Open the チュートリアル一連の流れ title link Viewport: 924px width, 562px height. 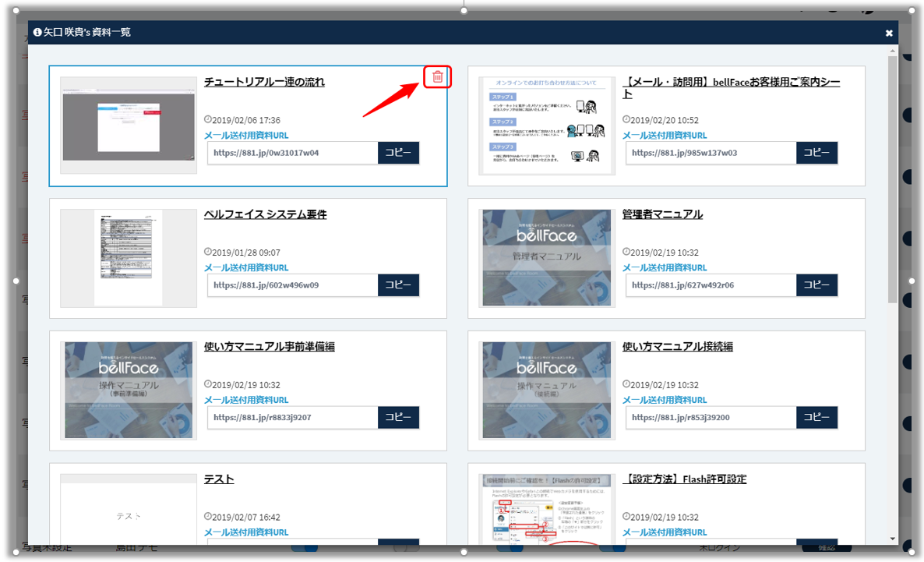[264, 82]
